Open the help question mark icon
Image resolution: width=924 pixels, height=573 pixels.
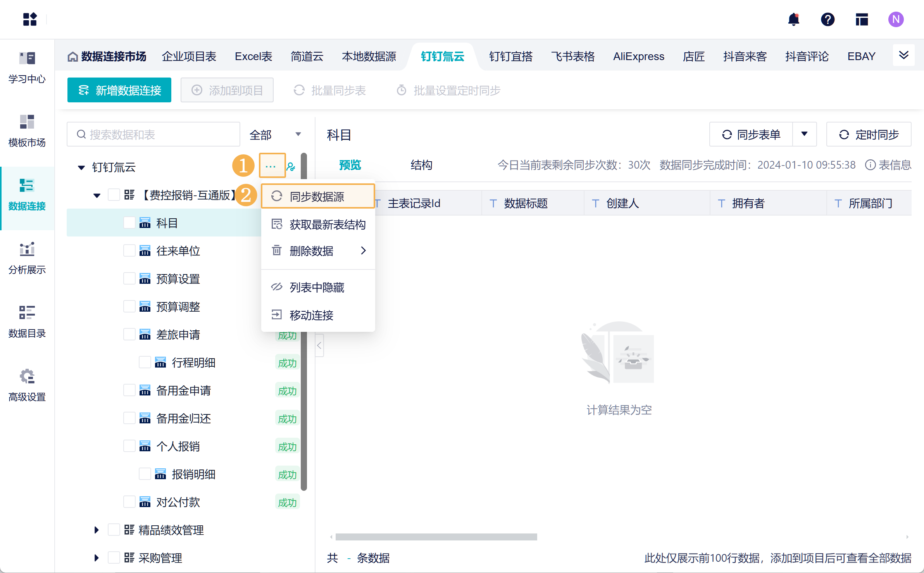[x=827, y=19]
